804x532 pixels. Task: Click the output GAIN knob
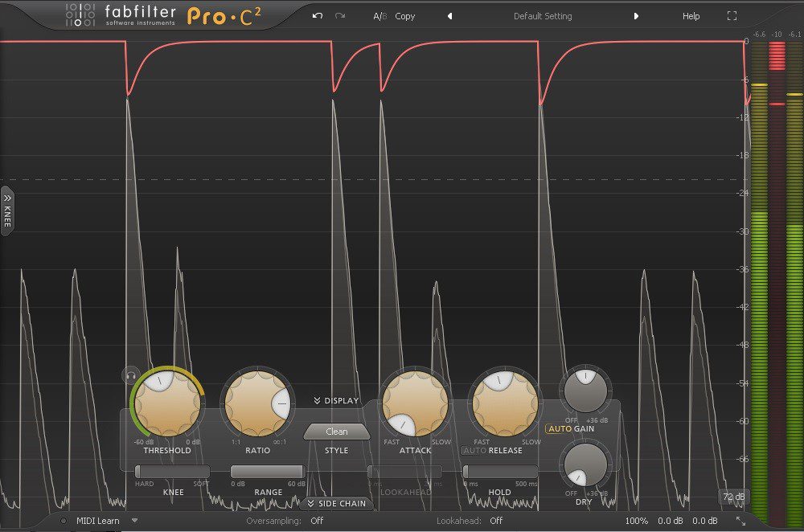585,391
